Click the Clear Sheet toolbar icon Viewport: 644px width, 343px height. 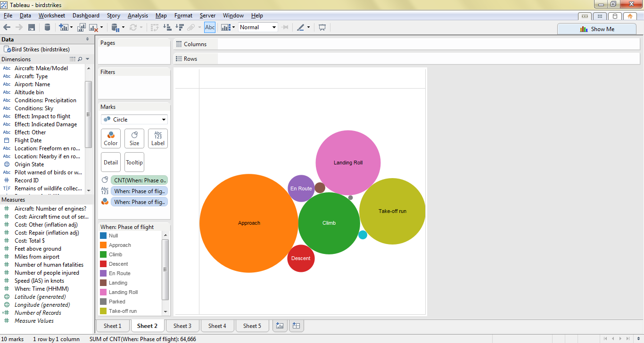(x=93, y=27)
